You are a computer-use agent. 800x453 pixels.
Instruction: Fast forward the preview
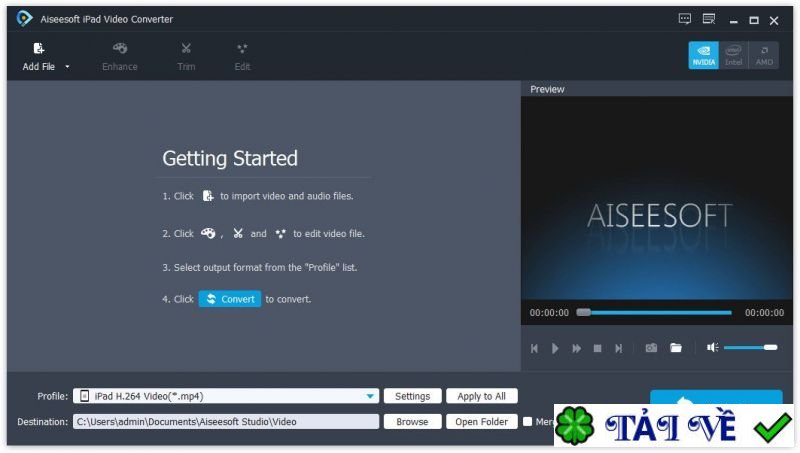(577, 348)
